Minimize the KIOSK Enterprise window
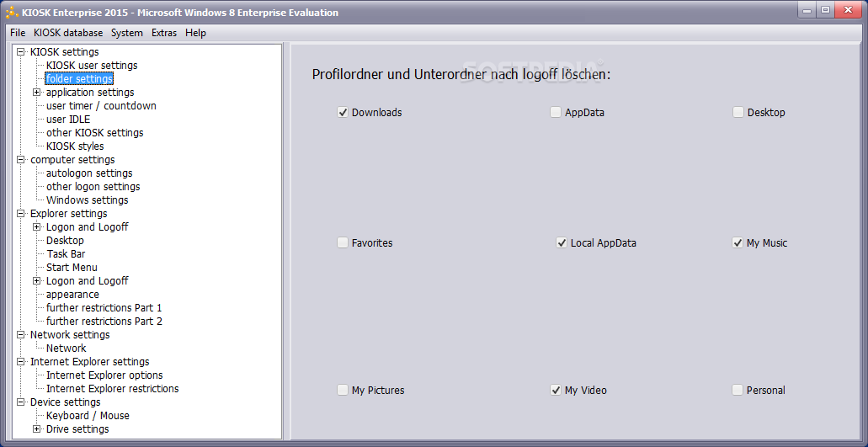 (808, 10)
